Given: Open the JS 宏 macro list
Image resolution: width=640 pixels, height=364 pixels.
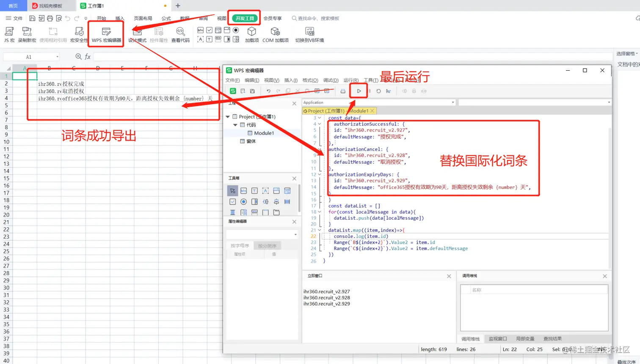Looking at the screenshot, I should pos(9,34).
